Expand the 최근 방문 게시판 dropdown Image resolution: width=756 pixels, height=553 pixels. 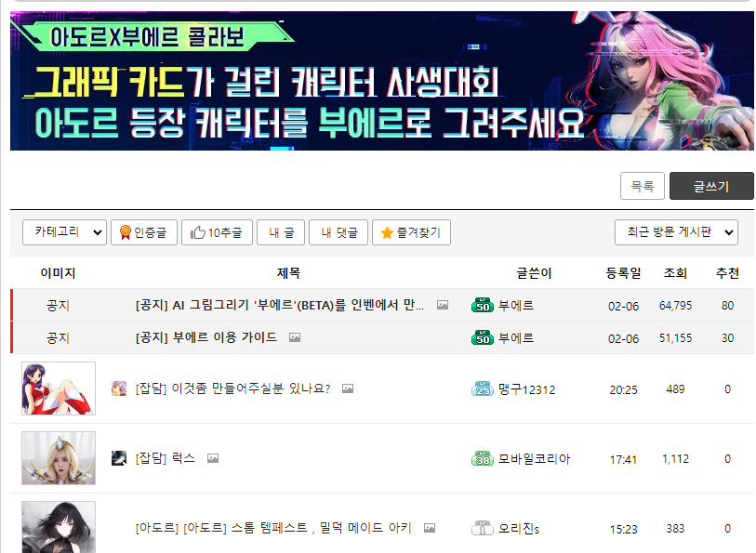pyautogui.click(x=676, y=232)
